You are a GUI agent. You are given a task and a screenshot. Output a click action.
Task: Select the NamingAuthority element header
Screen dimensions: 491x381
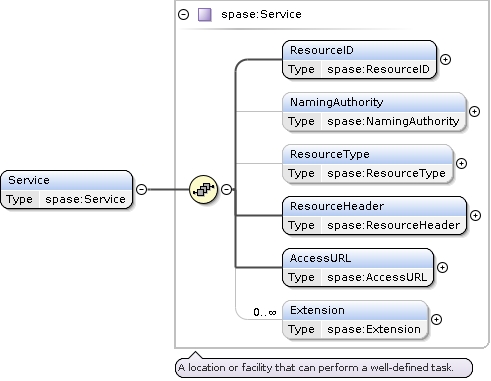tap(374, 102)
